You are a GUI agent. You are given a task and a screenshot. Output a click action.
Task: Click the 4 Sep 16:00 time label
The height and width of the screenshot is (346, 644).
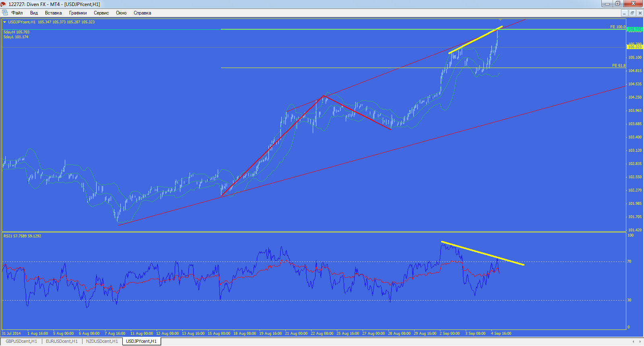point(501,334)
